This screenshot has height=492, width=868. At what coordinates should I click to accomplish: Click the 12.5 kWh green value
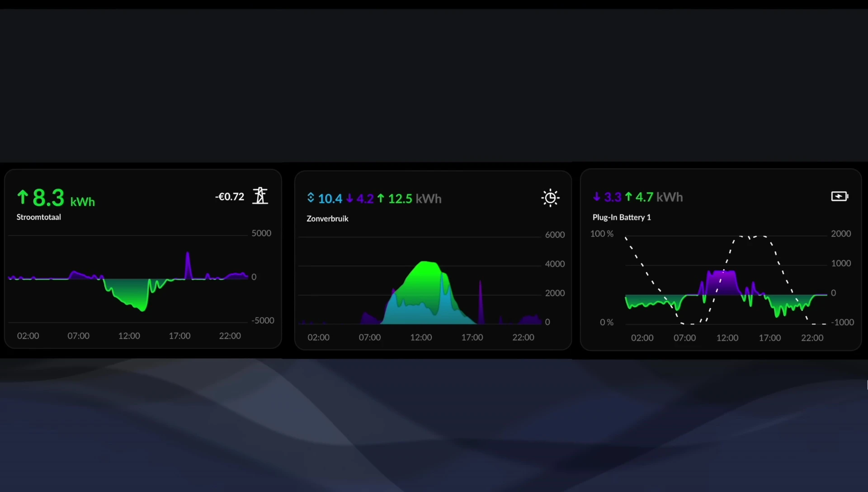[415, 199]
